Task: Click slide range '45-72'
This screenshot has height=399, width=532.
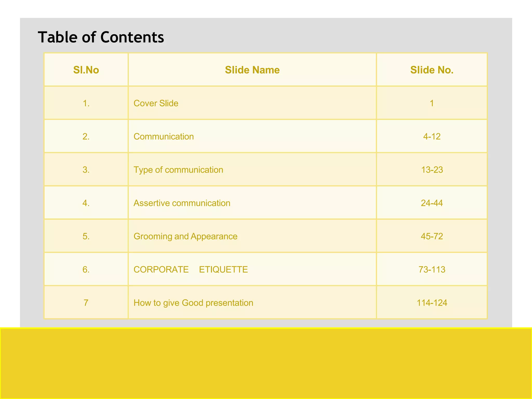Action: [x=432, y=236]
